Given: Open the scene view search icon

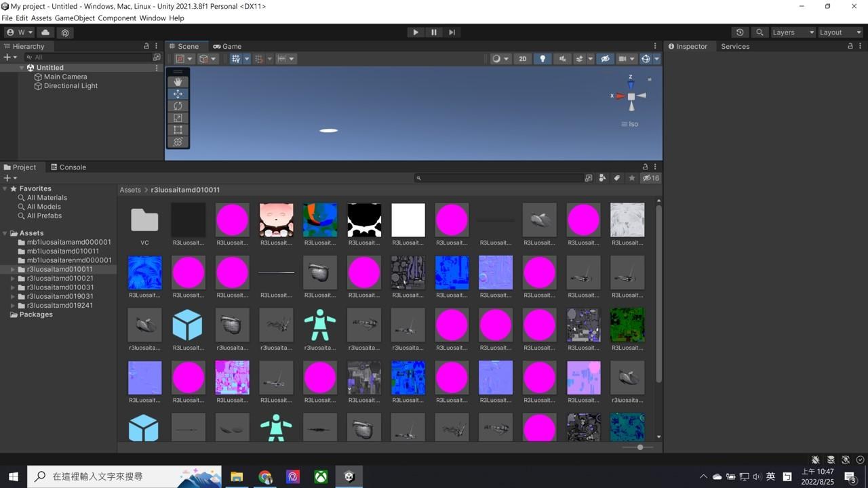Looking at the screenshot, I should [x=759, y=32].
